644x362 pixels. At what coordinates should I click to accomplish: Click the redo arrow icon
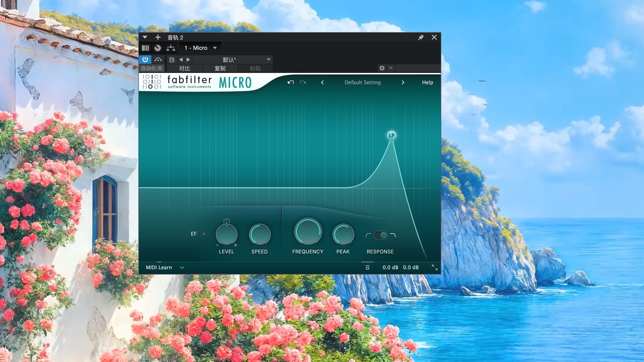point(303,82)
